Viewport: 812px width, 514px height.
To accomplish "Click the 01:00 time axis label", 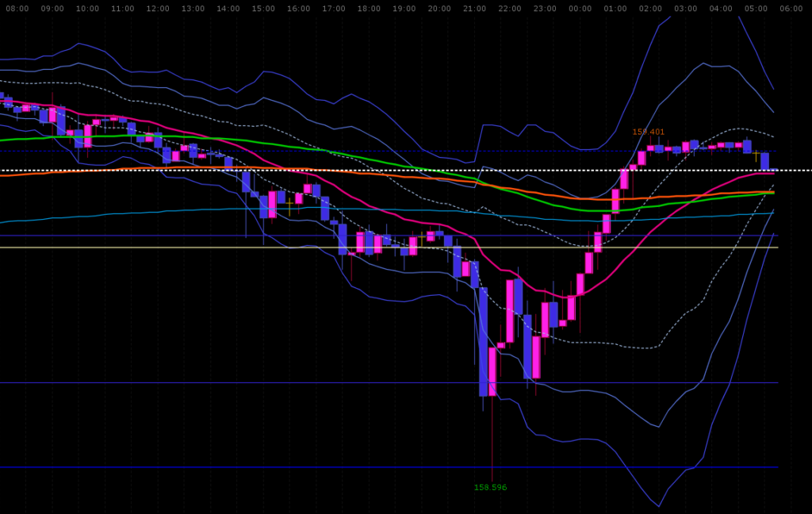I will point(615,9).
